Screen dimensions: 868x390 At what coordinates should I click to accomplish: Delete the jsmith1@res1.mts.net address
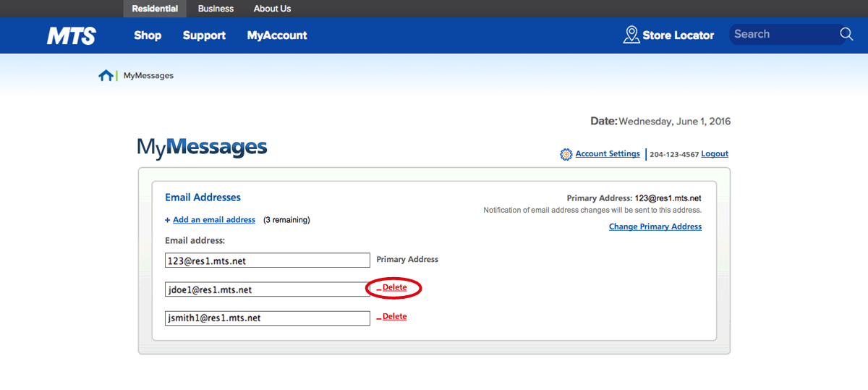click(x=394, y=317)
